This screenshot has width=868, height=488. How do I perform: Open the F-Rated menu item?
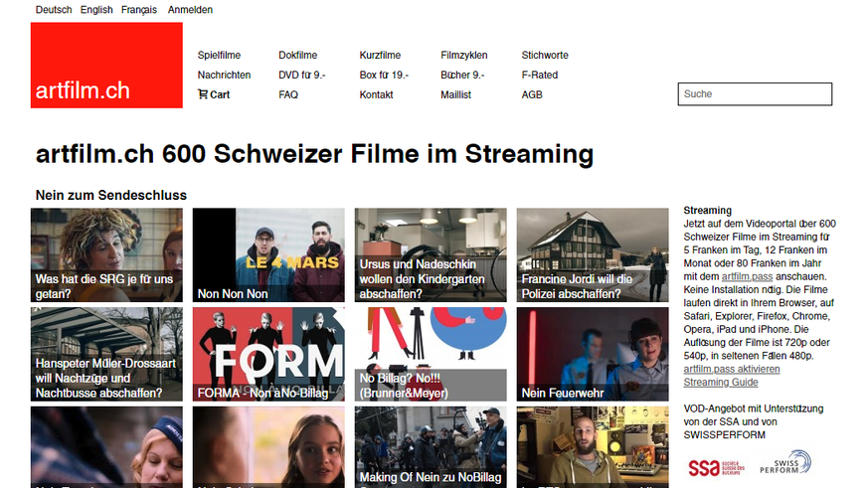point(539,75)
